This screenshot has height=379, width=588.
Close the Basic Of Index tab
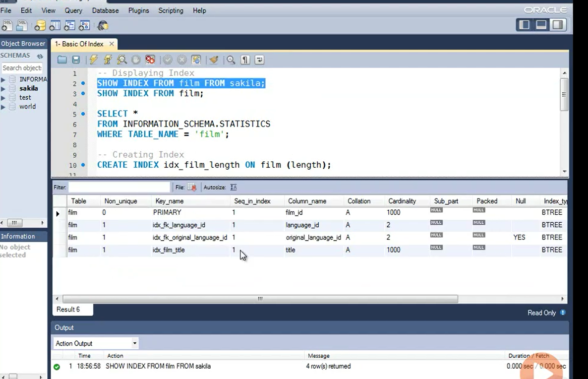[112, 44]
